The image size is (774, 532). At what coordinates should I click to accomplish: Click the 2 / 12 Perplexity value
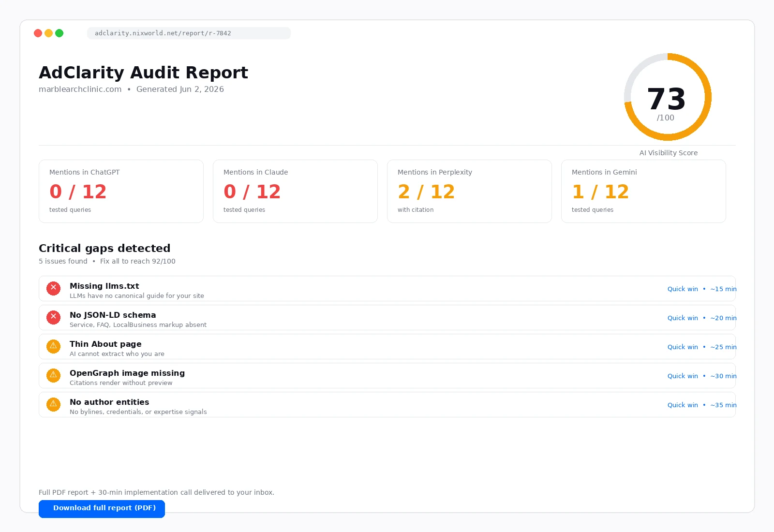(x=426, y=192)
